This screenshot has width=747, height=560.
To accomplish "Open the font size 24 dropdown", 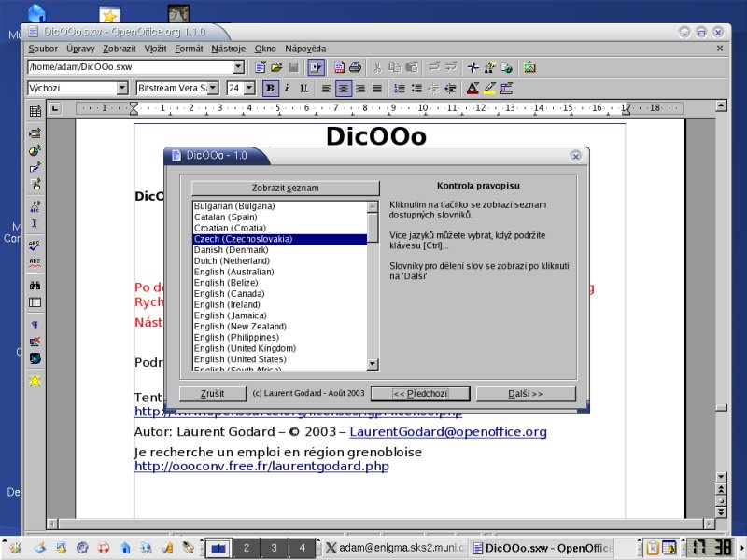I will click(249, 88).
